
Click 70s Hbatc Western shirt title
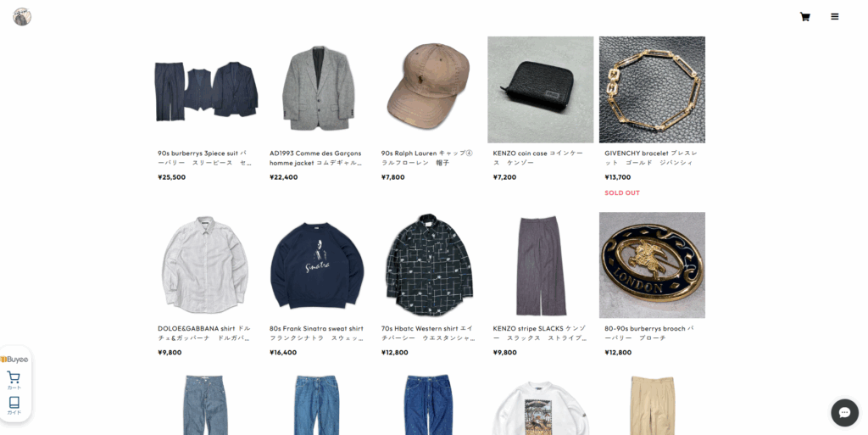coord(428,333)
